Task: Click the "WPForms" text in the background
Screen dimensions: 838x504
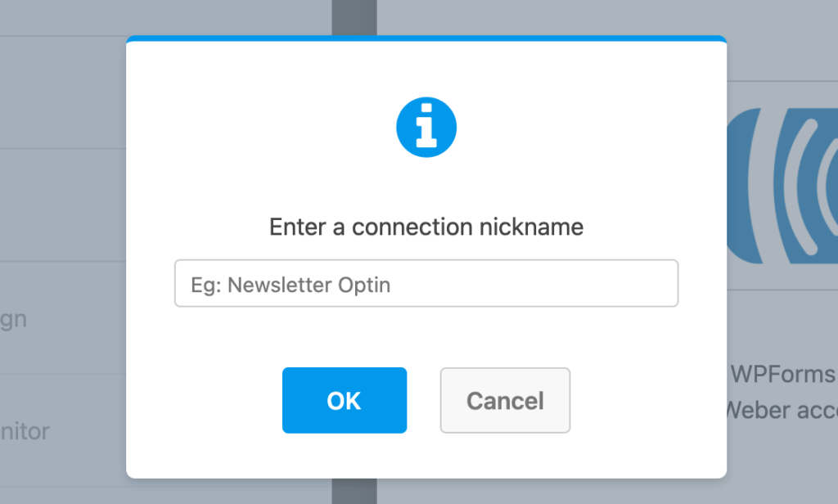Action: pyautogui.click(x=782, y=375)
